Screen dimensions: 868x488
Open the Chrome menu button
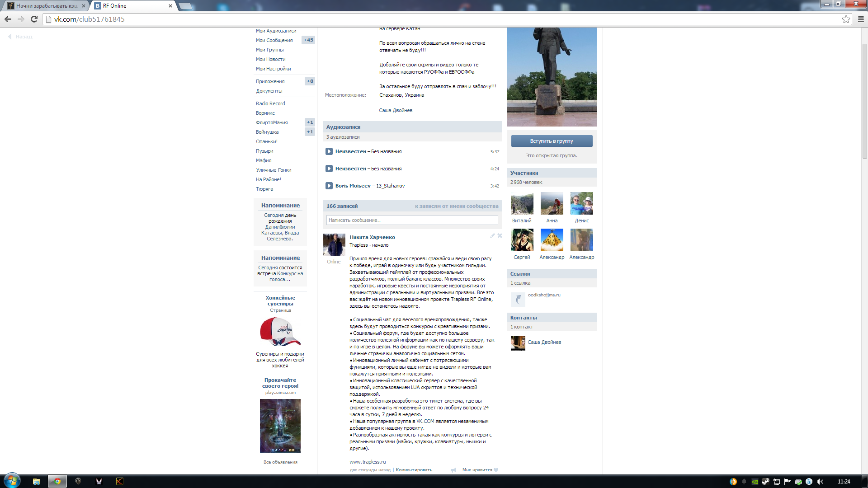tap(861, 19)
